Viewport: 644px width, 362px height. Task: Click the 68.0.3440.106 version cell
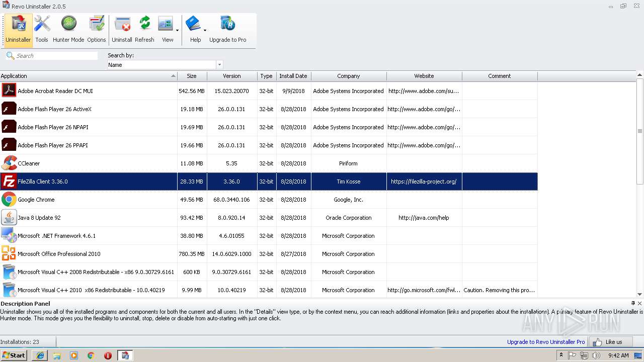232,200
